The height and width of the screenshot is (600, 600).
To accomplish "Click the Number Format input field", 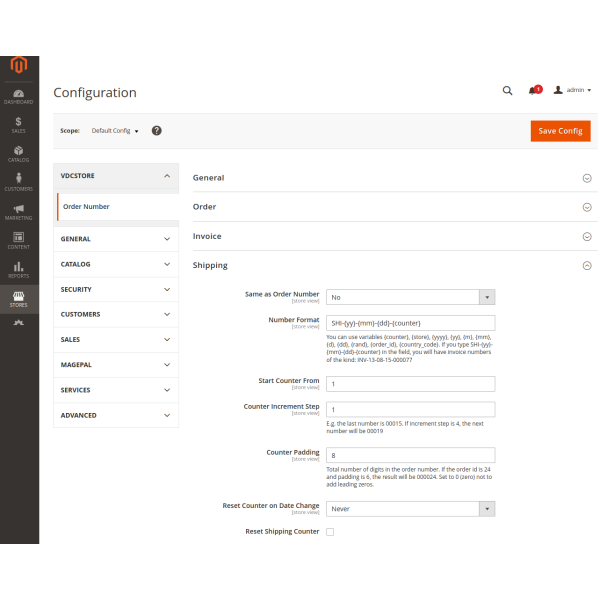I will pyautogui.click(x=410, y=323).
